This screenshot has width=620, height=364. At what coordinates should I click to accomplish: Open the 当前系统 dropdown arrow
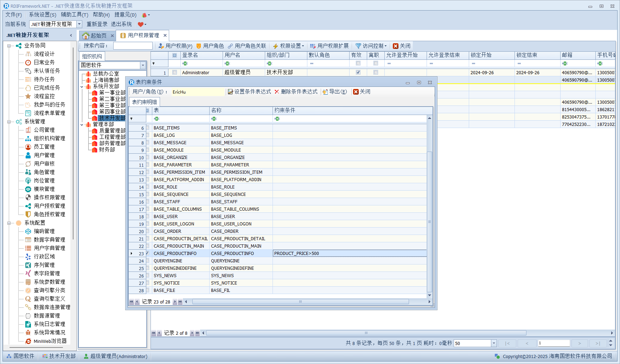(x=79, y=24)
